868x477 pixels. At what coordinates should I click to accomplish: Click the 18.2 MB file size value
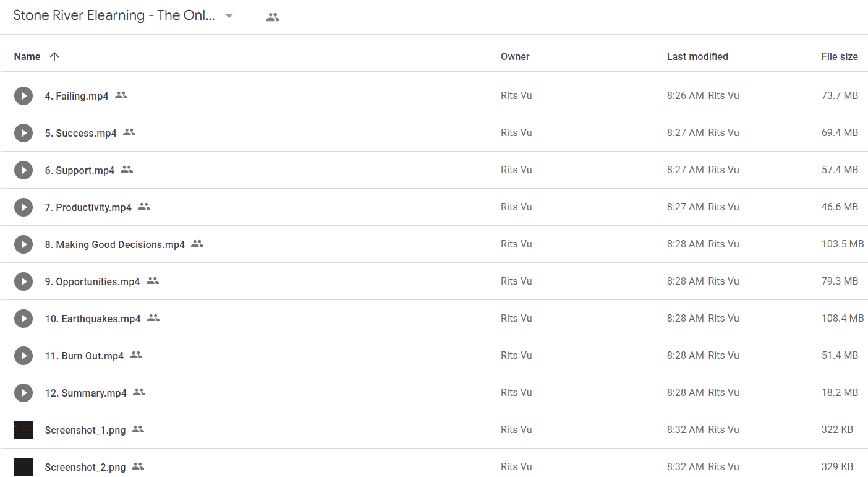[x=840, y=393]
